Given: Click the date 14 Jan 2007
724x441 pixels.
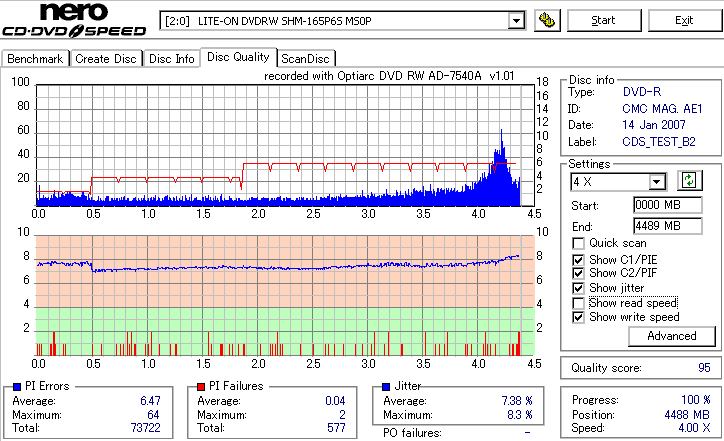Looking at the screenshot, I should 654,125.
